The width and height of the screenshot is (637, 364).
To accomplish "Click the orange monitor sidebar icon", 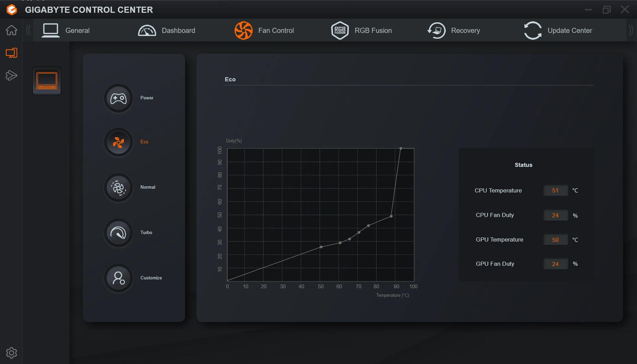I will 11,53.
